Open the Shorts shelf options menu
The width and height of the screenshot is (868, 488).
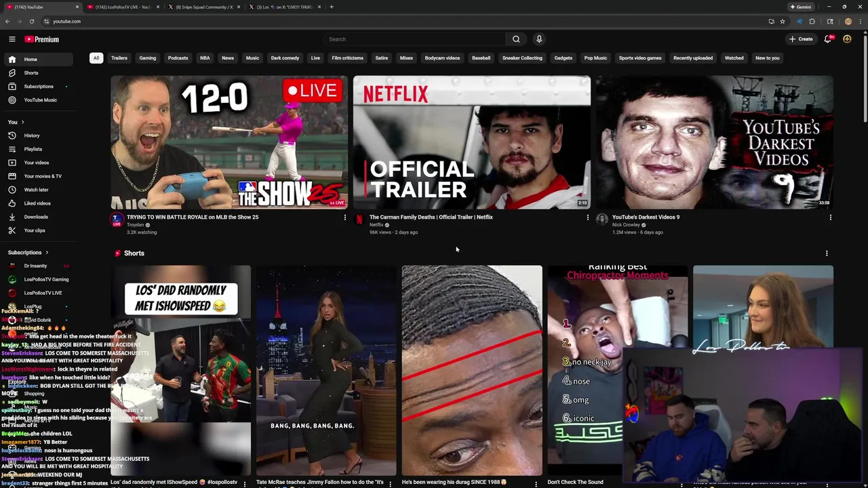click(x=826, y=253)
